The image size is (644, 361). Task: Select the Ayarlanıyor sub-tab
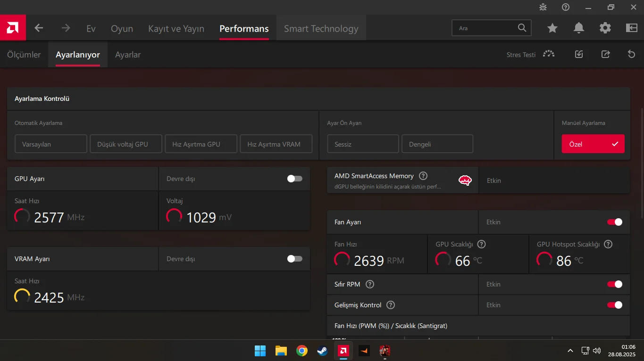coord(78,55)
